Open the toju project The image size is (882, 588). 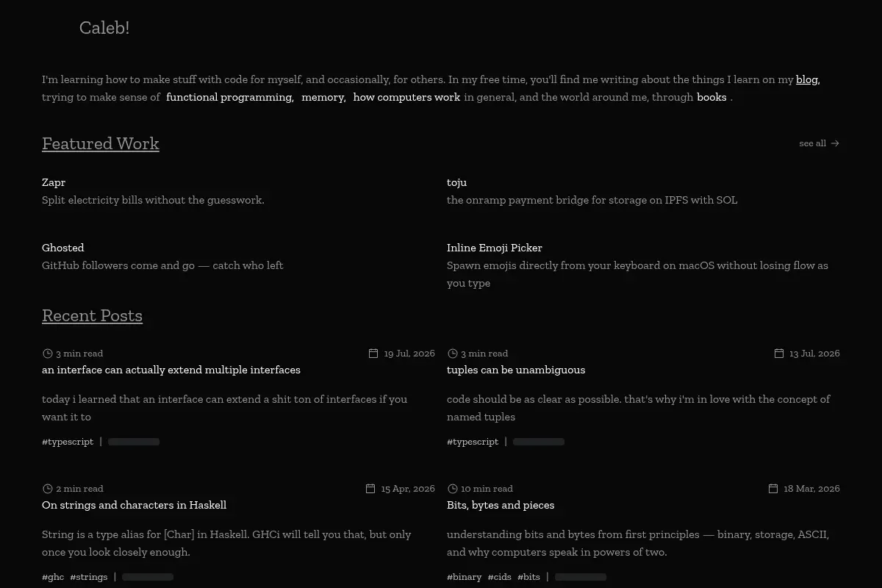456,182
